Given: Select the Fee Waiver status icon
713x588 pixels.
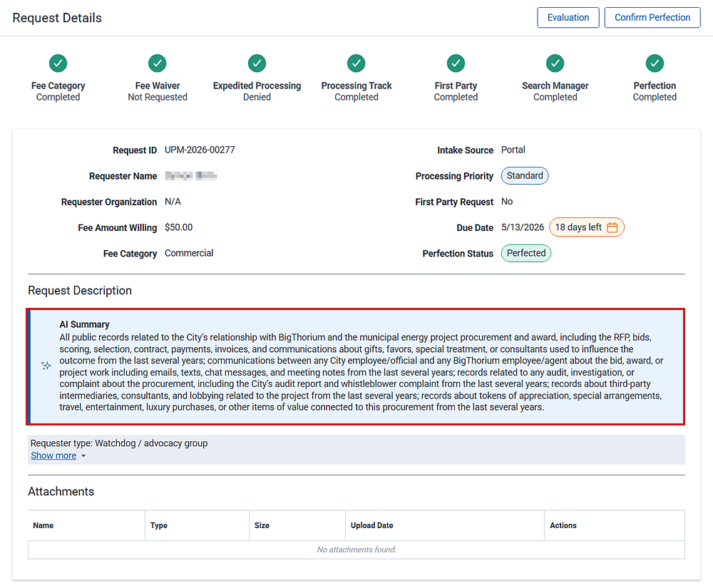Looking at the screenshot, I should point(157,63).
